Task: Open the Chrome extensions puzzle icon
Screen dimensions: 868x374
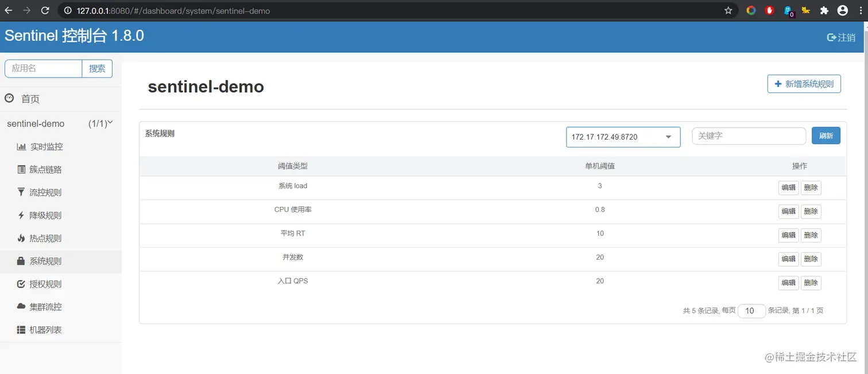Action: pyautogui.click(x=824, y=10)
